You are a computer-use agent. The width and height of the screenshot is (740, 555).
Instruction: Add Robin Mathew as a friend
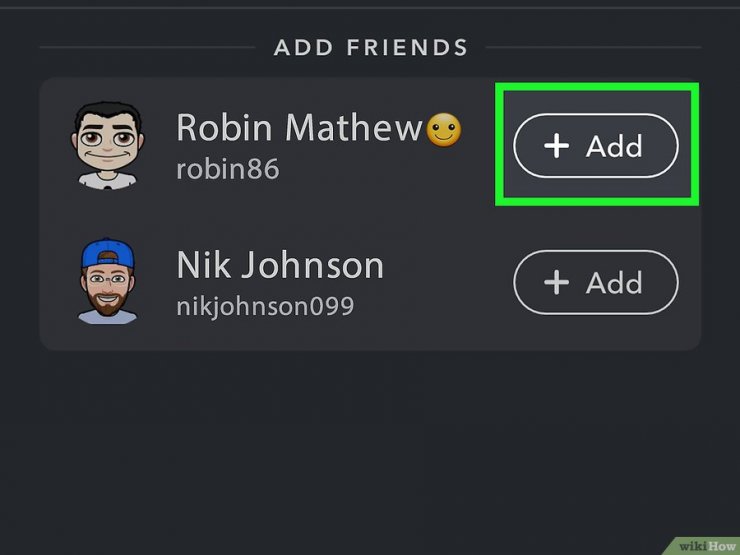point(596,145)
